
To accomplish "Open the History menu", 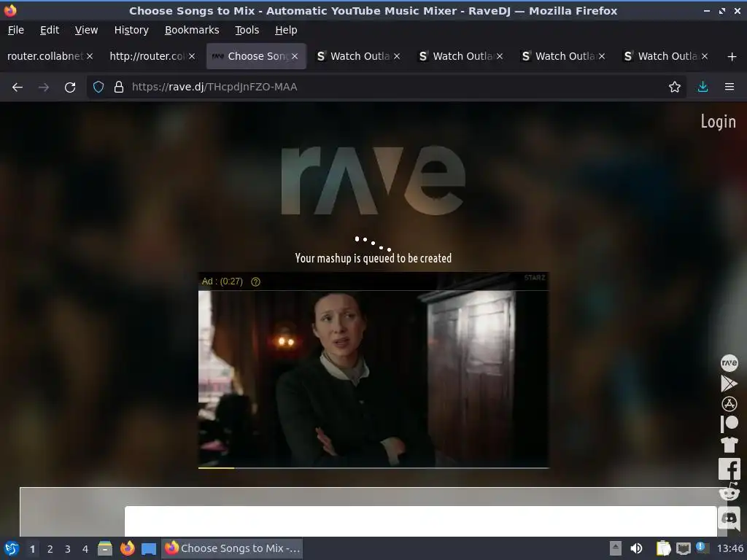I will (x=131, y=30).
